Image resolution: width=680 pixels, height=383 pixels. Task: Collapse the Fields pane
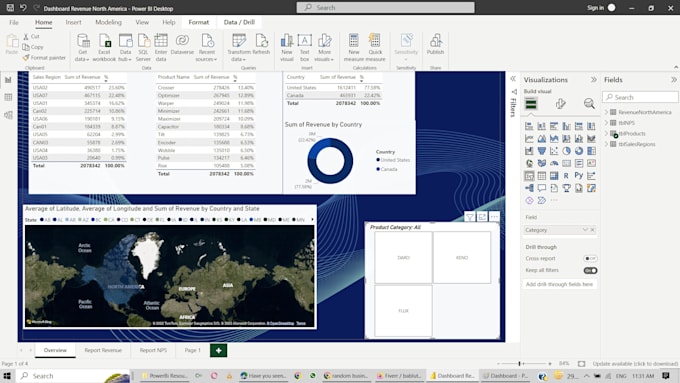pyautogui.click(x=673, y=80)
